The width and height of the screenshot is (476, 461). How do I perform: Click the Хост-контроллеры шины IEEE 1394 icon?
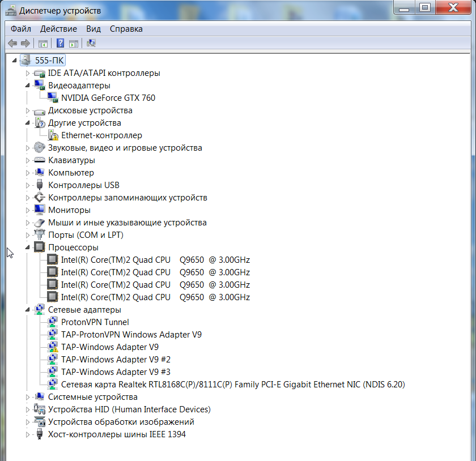39,434
